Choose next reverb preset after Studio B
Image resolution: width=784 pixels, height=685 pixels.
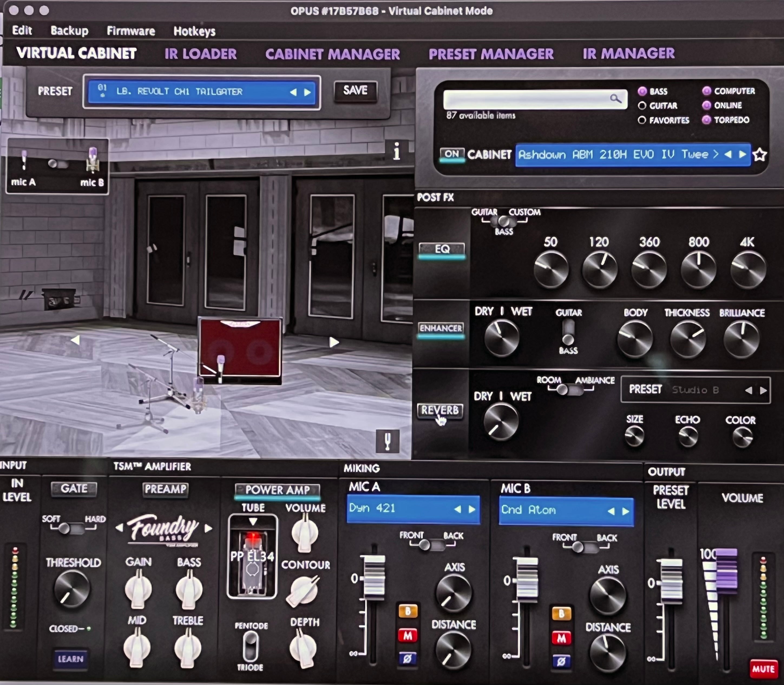click(763, 390)
